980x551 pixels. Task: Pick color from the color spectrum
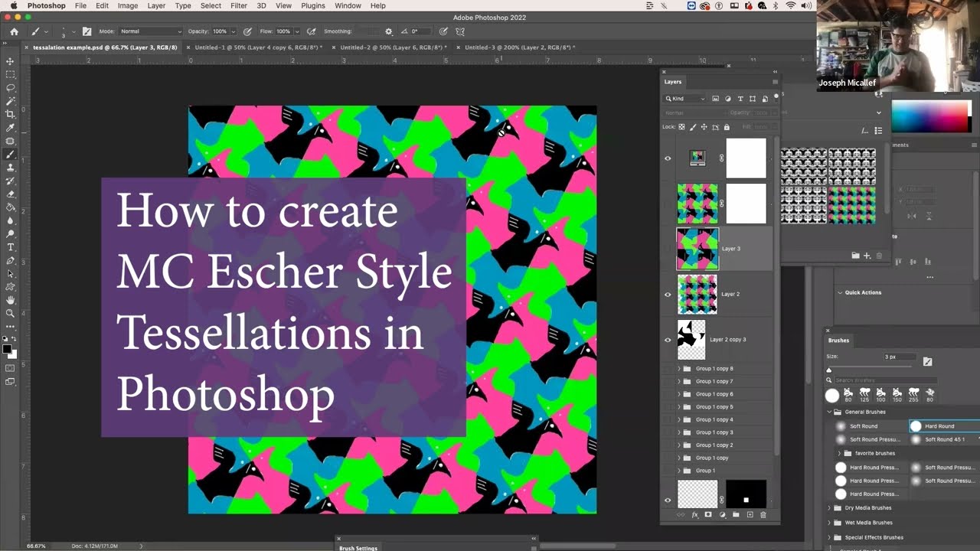(x=931, y=118)
